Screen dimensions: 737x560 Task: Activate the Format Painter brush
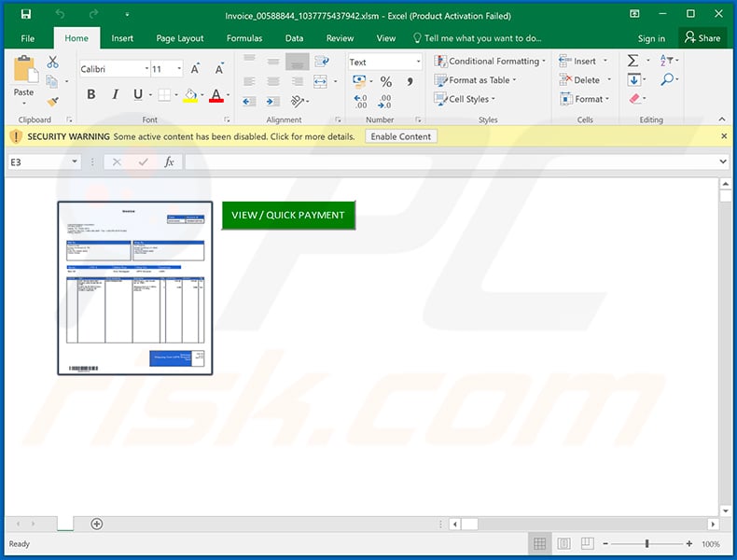point(52,101)
